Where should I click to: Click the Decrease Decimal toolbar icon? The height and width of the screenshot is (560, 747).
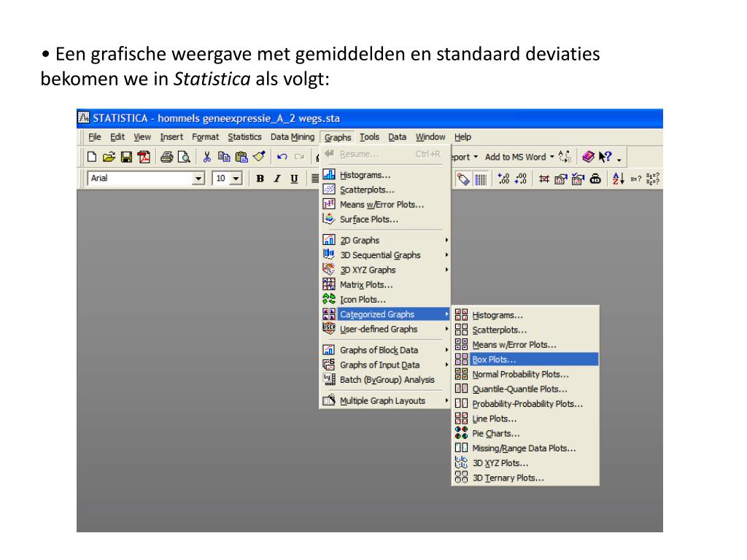(x=521, y=179)
